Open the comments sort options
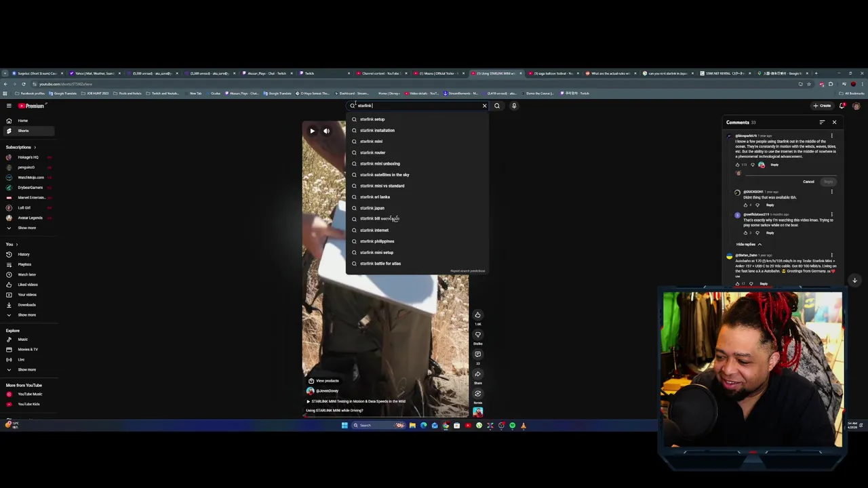The width and height of the screenshot is (868, 488). [x=822, y=123]
